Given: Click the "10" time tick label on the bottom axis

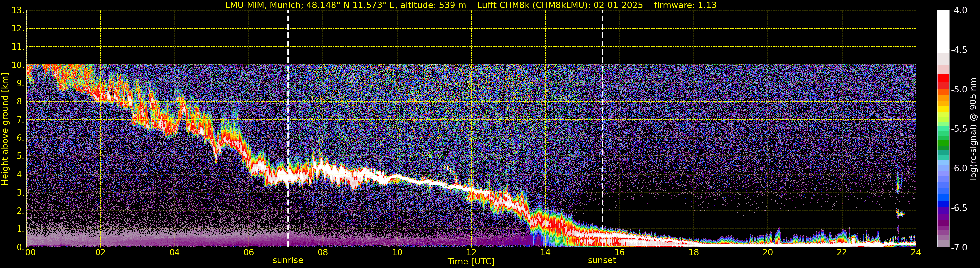Looking at the screenshot, I should pos(397,252).
